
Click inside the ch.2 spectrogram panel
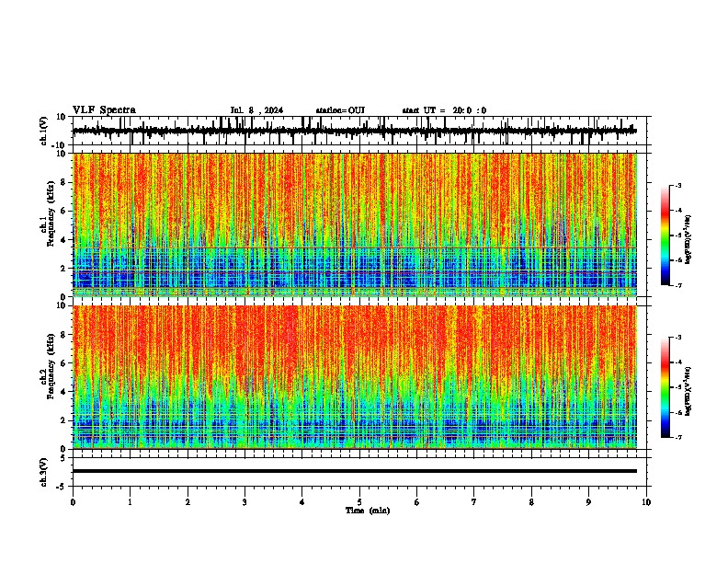pyautogui.click(x=355, y=377)
